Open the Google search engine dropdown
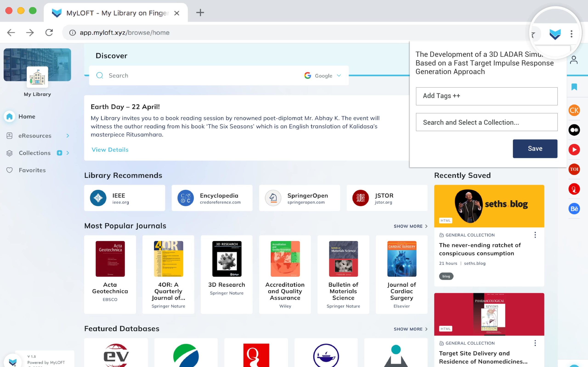The width and height of the screenshot is (588, 367). click(x=323, y=76)
